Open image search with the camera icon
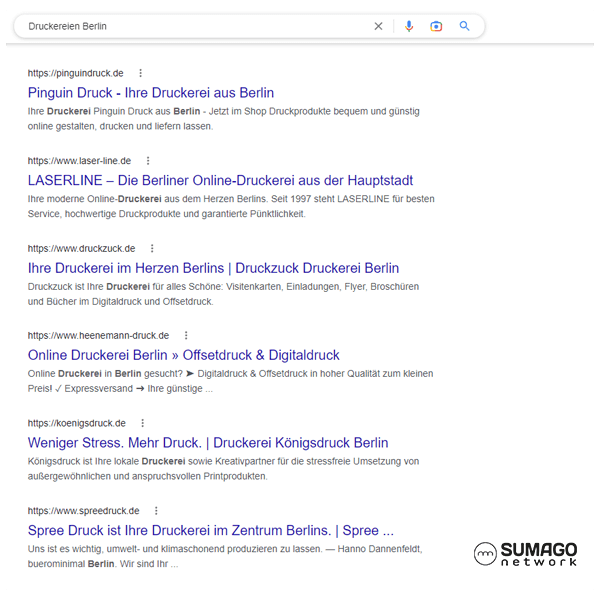This screenshot has width=600, height=600. click(x=436, y=26)
